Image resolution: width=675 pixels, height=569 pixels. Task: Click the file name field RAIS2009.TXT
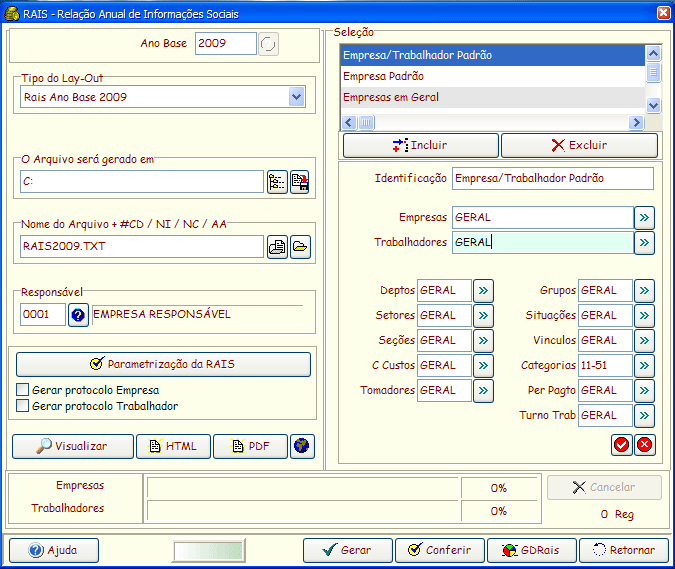click(x=142, y=247)
